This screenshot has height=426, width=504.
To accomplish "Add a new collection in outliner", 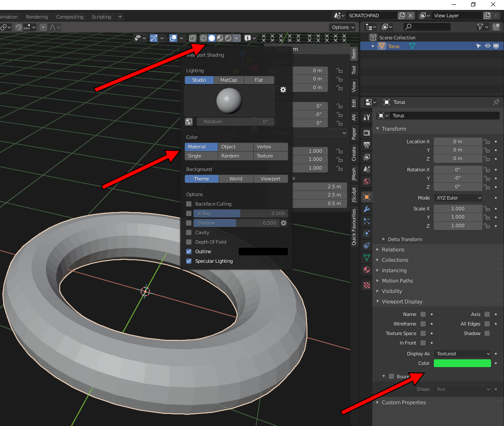I will click(496, 27).
